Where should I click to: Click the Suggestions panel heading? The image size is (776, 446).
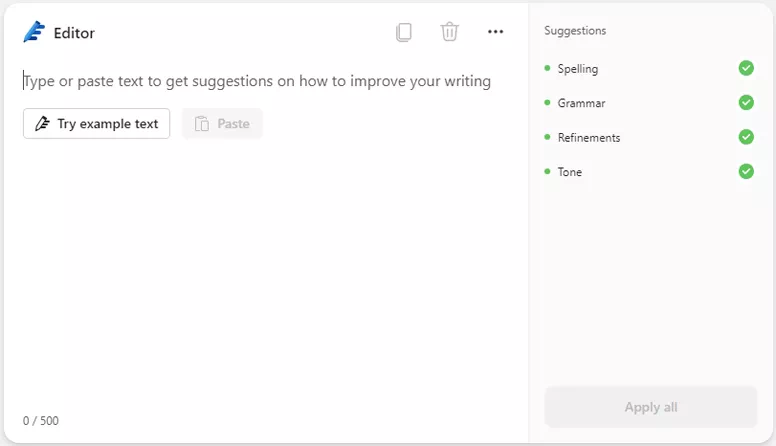tap(575, 31)
